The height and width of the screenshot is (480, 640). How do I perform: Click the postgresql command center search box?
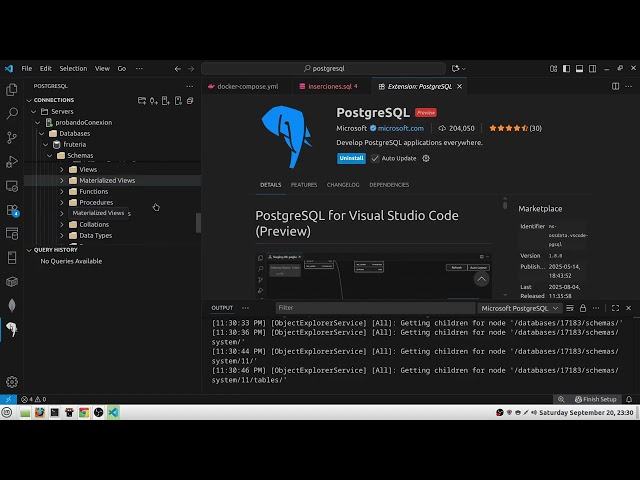pos(323,69)
